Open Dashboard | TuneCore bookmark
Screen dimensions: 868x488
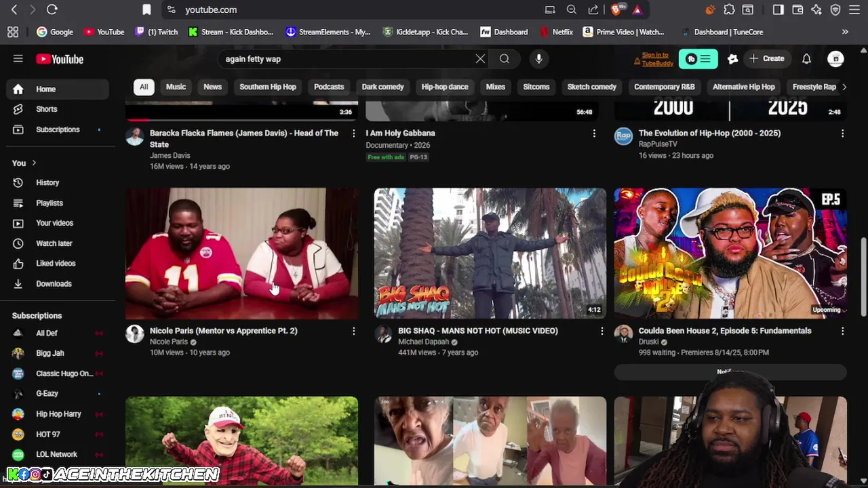click(722, 32)
